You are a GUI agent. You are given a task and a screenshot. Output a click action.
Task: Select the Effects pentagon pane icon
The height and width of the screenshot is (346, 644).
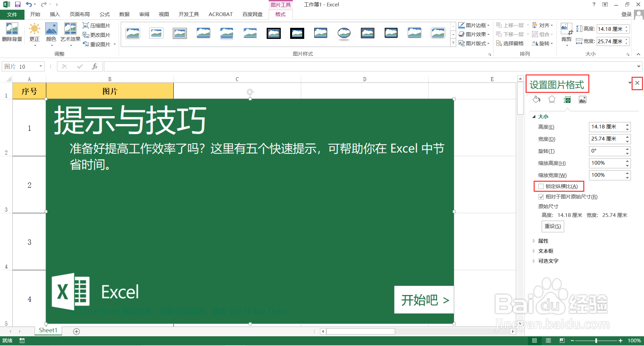click(552, 100)
